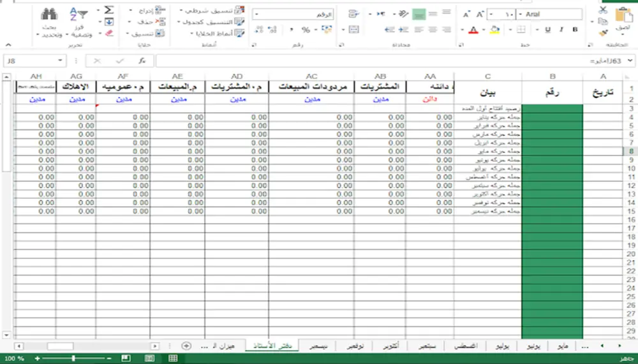Decrease font size with smaller A icon
This screenshot has height=364, width=638.
(x=466, y=15)
